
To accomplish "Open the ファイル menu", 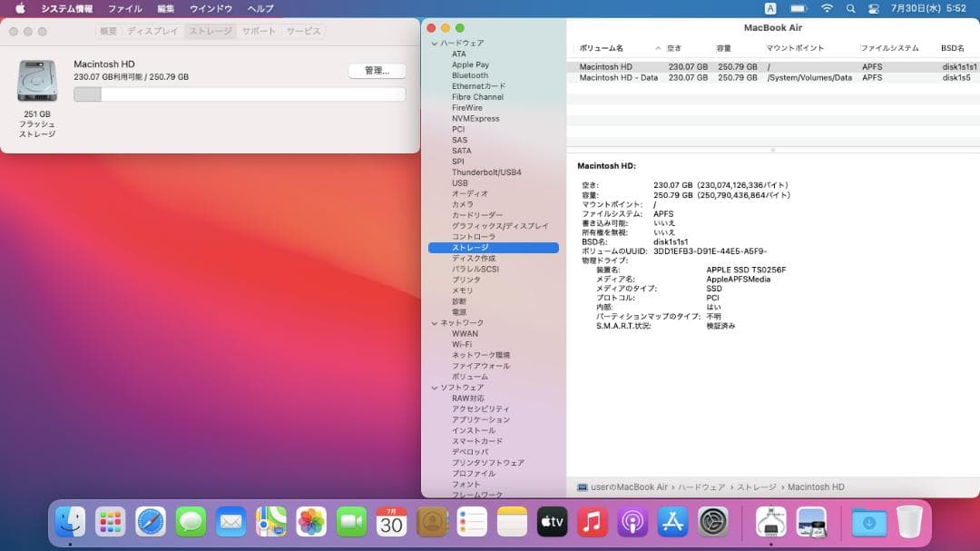I will click(124, 8).
